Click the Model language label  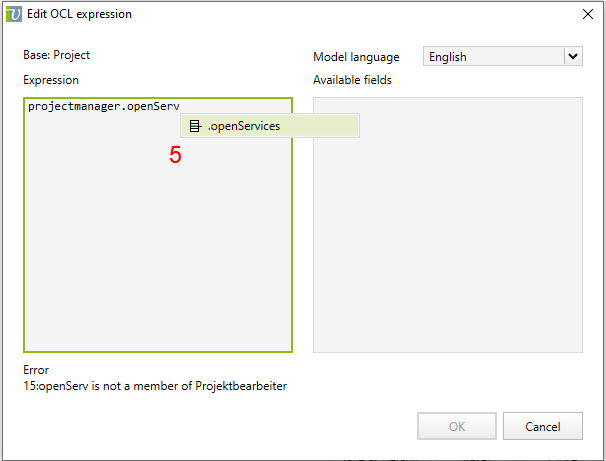356,57
